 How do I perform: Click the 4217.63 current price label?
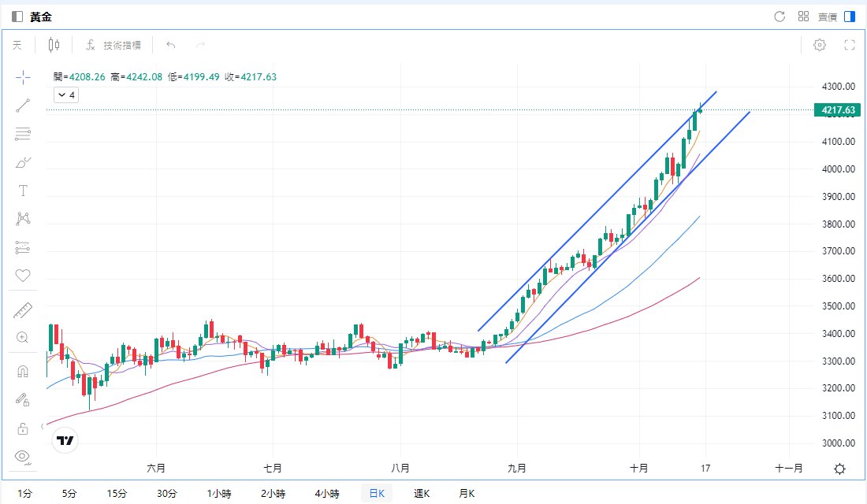click(838, 110)
